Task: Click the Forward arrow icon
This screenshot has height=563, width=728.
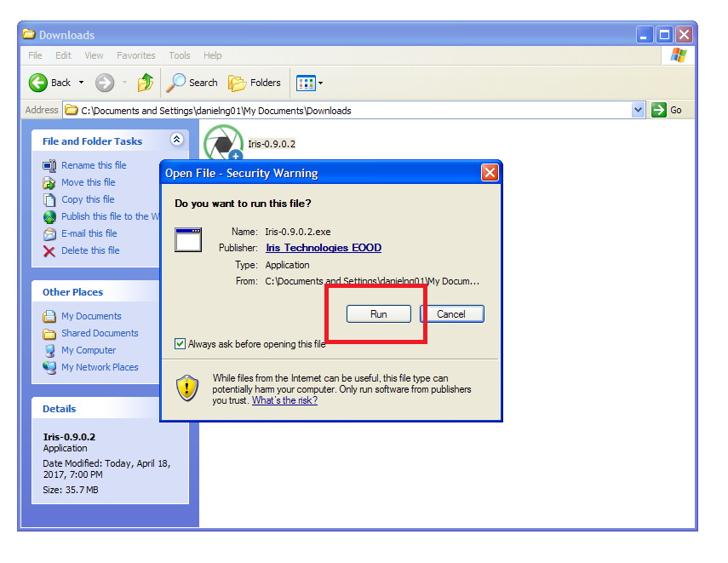Action: (105, 83)
